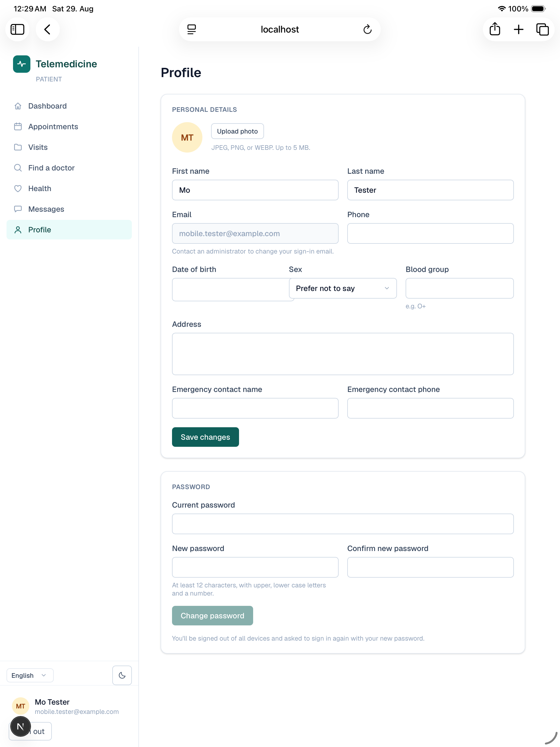Viewport: 560px width, 747px height.
Task: Click the Upload photo button
Action: pyautogui.click(x=237, y=131)
